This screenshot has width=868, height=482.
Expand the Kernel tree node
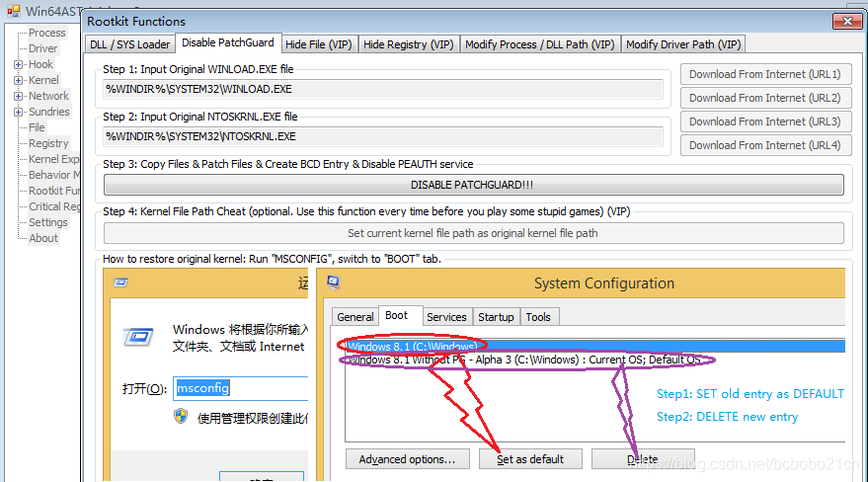click(x=18, y=80)
